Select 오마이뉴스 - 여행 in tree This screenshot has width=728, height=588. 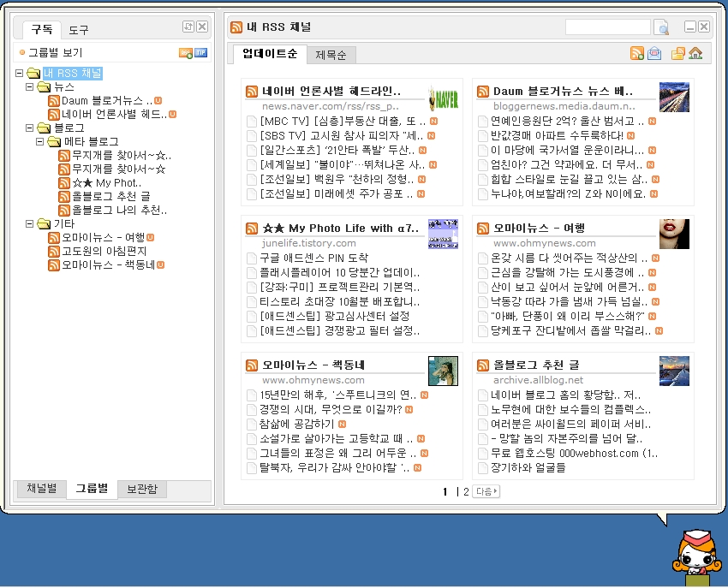click(x=103, y=238)
